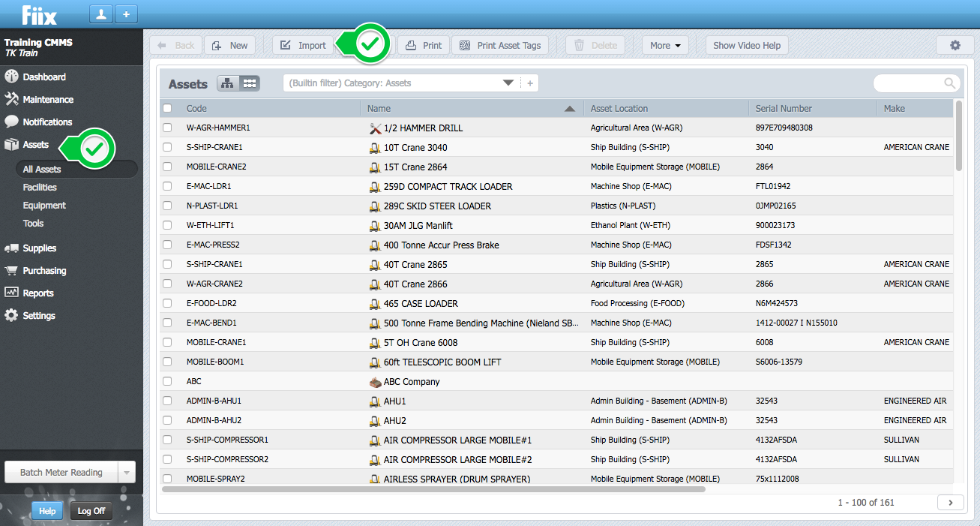Viewport: 980px width, 526px height.
Task: Go to next page of assets
Action: coord(951,503)
